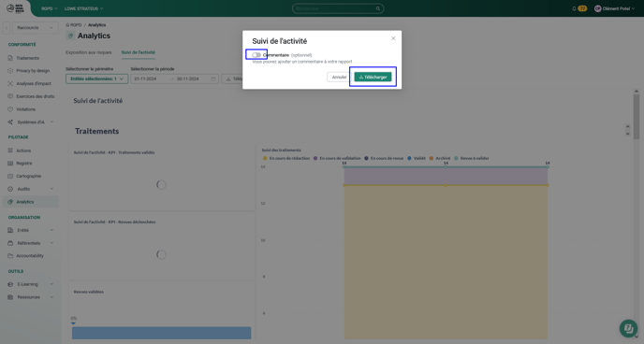
Task: Click the Actions list icon
Action: (10, 150)
